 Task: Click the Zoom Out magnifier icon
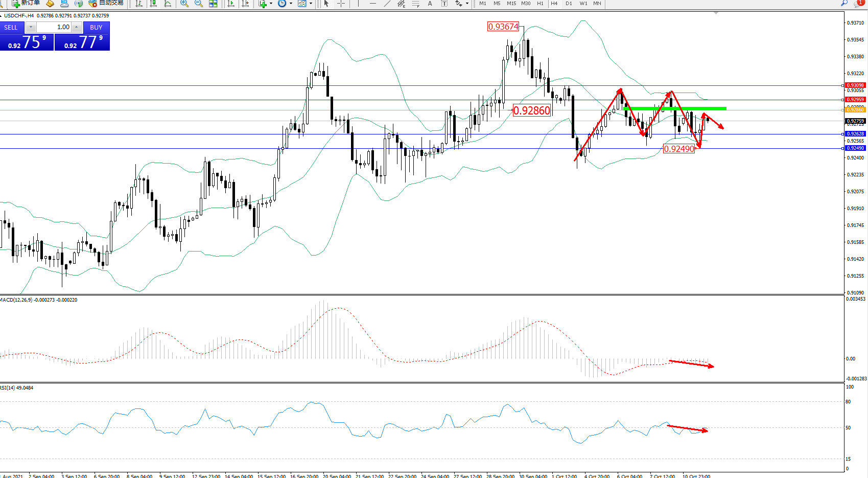199,4
